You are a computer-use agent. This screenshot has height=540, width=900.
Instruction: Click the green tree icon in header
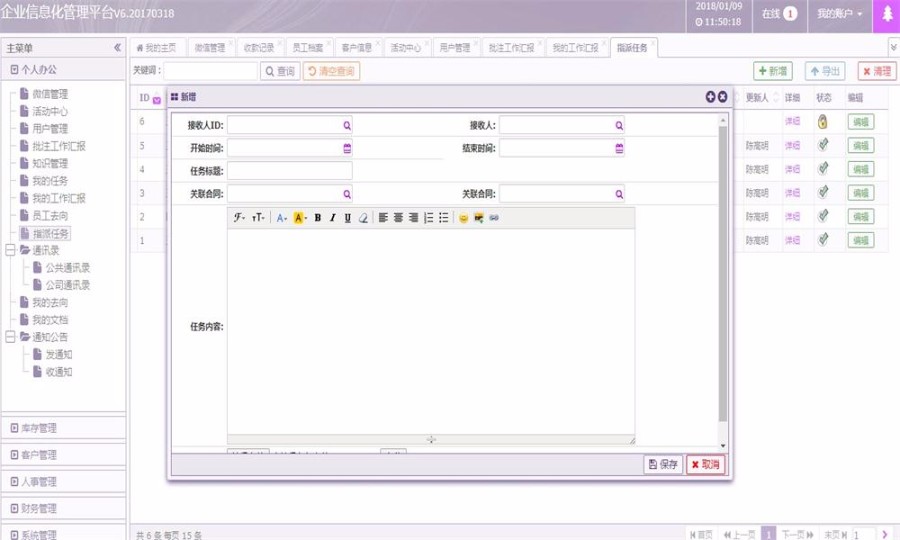point(887,14)
